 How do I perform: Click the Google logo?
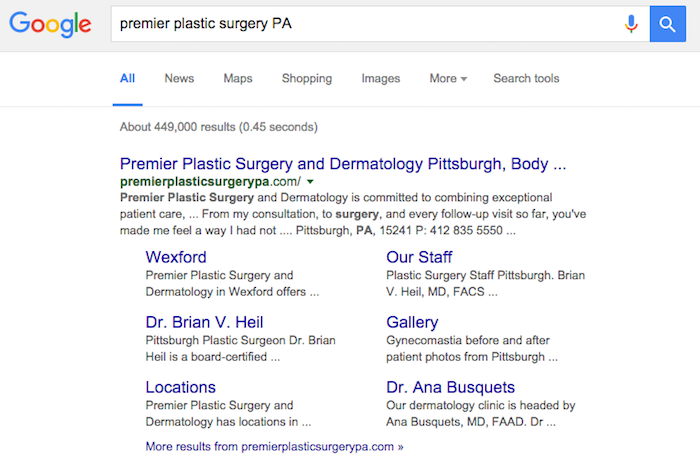coord(50,25)
